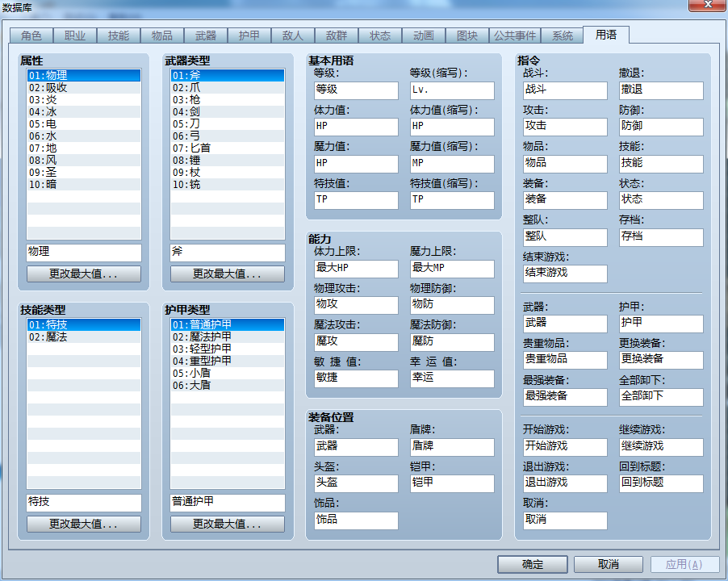Edit the weapon type name field 斧

228,253
